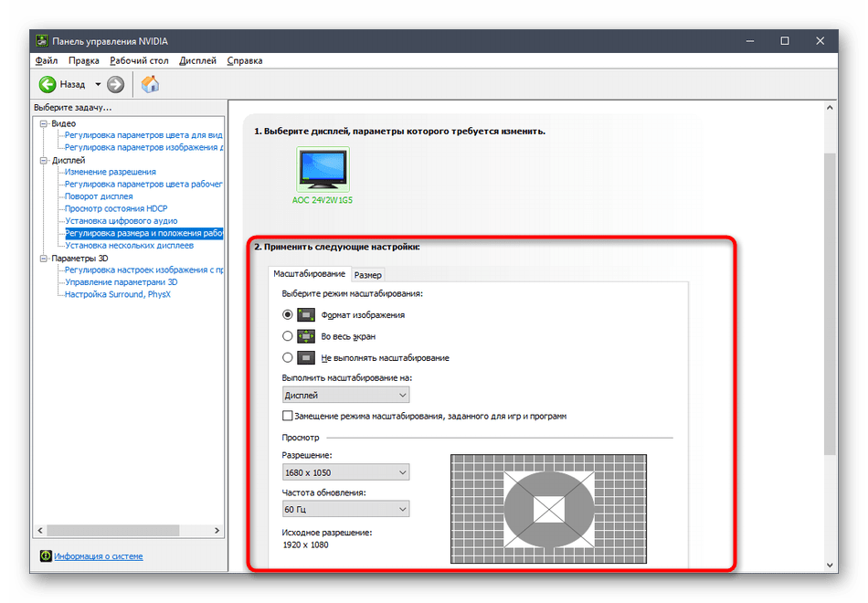Viewport: 868px width, 603px height.
Task: Select the 'Во весь экран' radio button
Action: [288, 336]
